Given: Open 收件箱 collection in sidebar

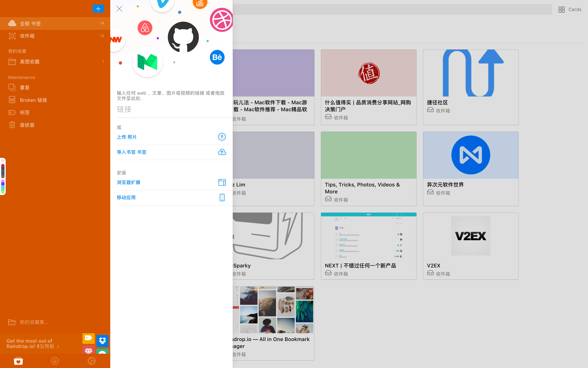Looking at the screenshot, I should (x=55, y=36).
